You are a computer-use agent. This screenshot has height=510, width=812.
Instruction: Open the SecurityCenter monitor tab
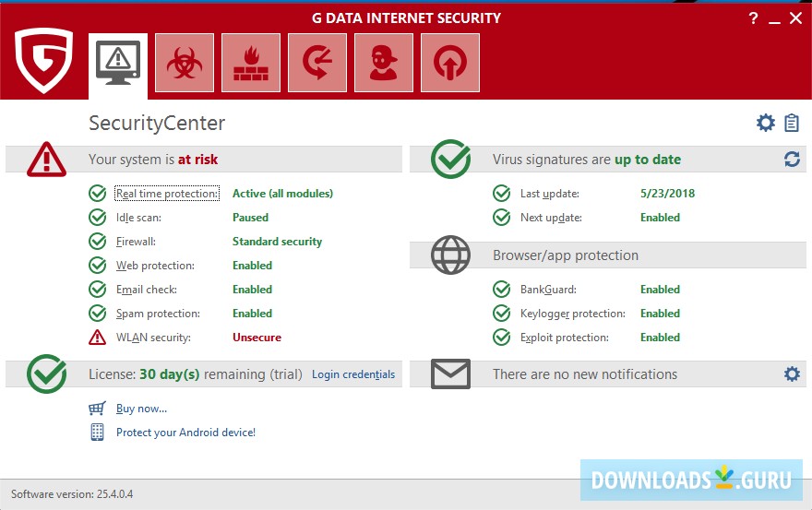coord(118,65)
